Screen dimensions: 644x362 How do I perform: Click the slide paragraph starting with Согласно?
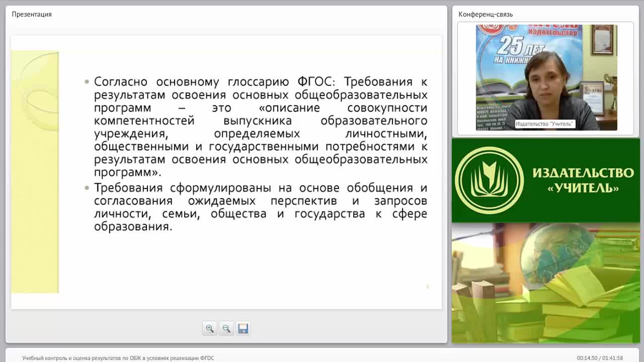(261, 127)
